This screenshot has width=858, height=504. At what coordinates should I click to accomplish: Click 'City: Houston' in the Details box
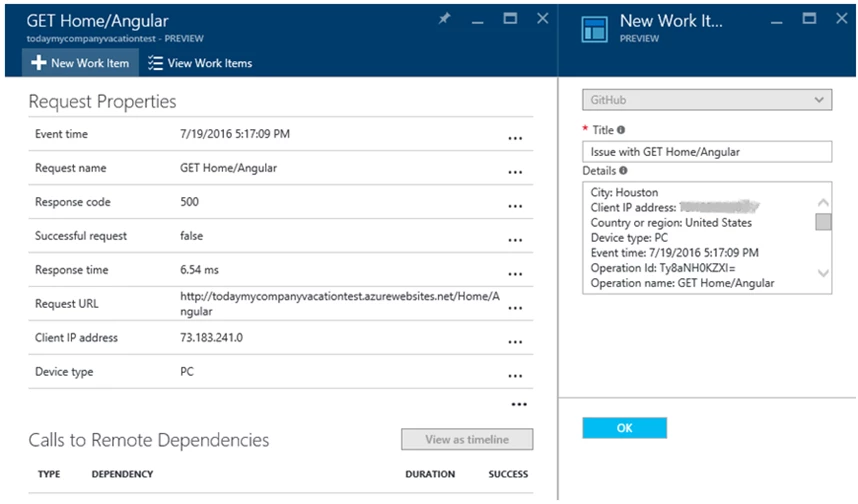624,193
